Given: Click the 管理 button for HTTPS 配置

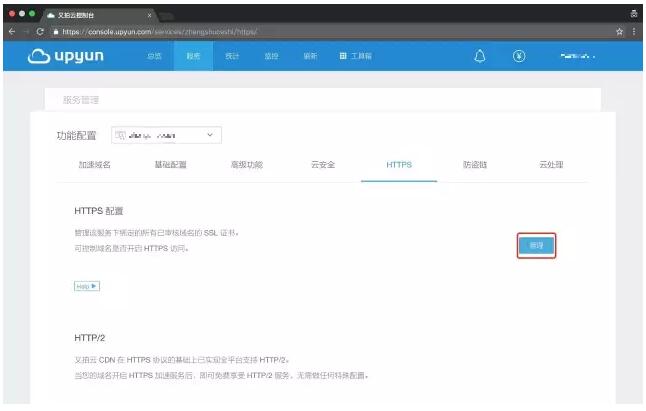Looking at the screenshot, I should click(x=536, y=245).
